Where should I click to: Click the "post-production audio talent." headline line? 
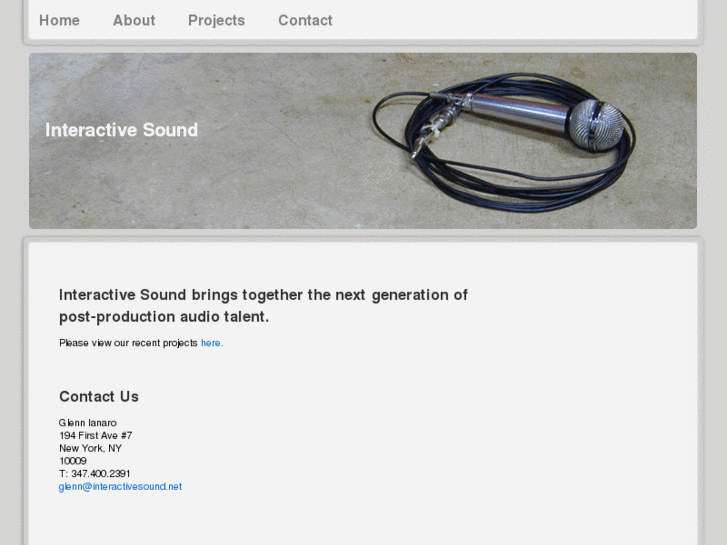pyautogui.click(x=164, y=317)
